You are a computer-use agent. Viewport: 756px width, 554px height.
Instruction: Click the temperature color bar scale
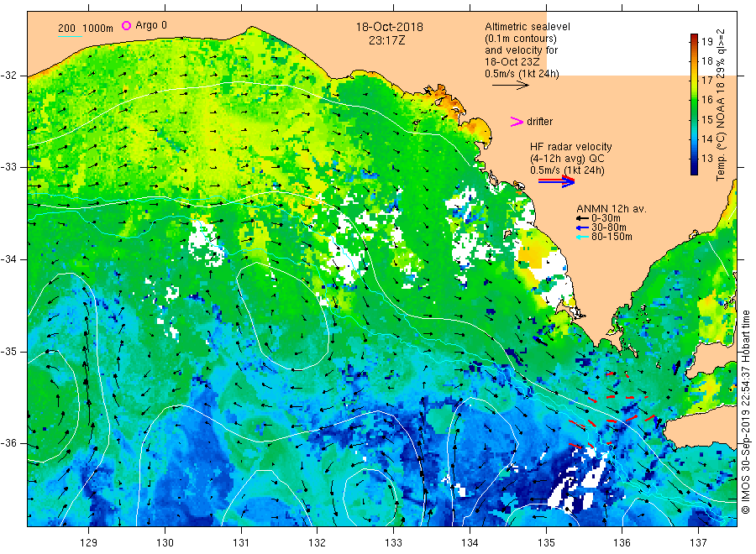(695, 104)
